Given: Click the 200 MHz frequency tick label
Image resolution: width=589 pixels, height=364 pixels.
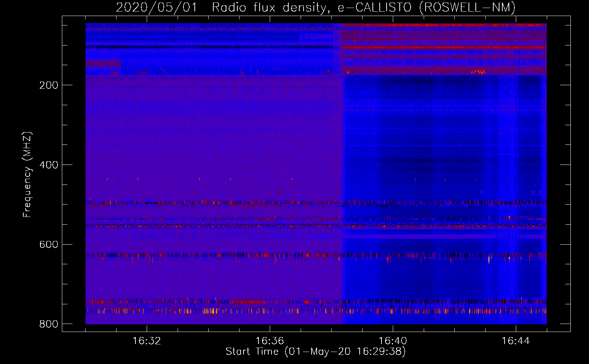Looking at the screenshot, I should coord(49,85).
